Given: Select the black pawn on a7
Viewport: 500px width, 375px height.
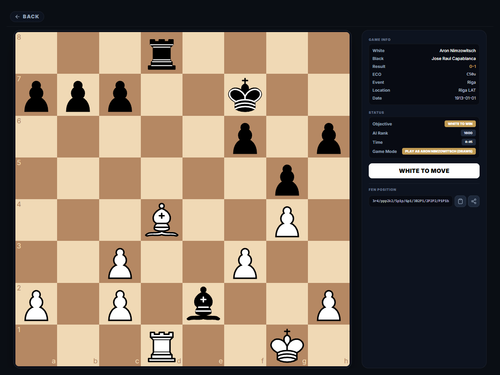Looking at the screenshot, I should point(36,96).
